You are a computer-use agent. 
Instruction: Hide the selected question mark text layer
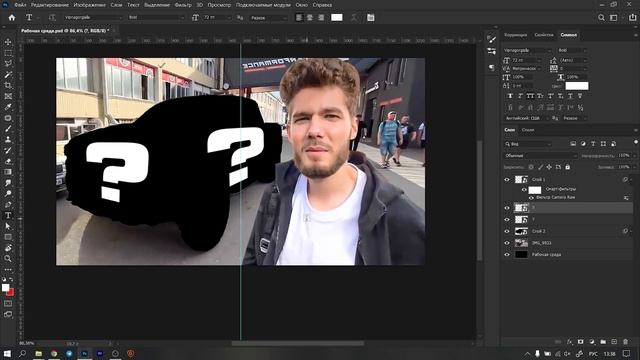click(507, 208)
